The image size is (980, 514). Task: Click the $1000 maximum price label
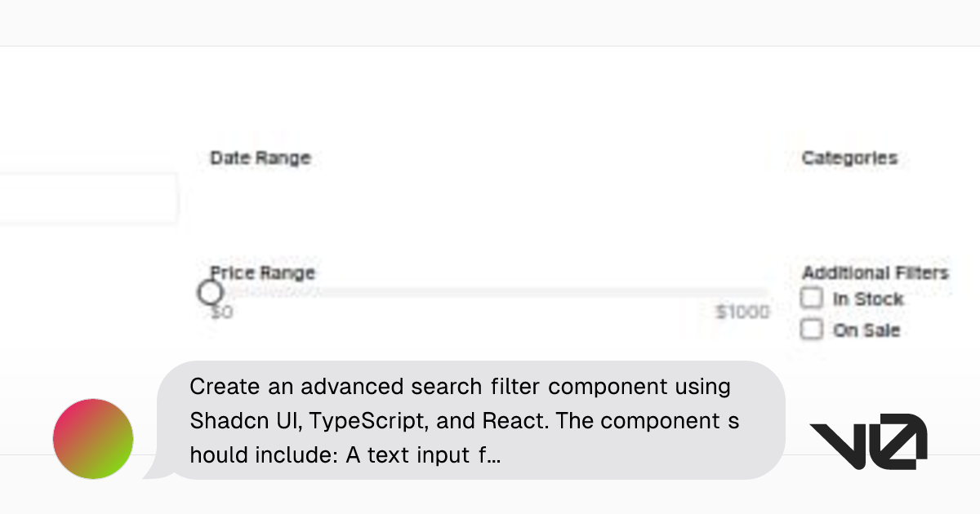(744, 312)
